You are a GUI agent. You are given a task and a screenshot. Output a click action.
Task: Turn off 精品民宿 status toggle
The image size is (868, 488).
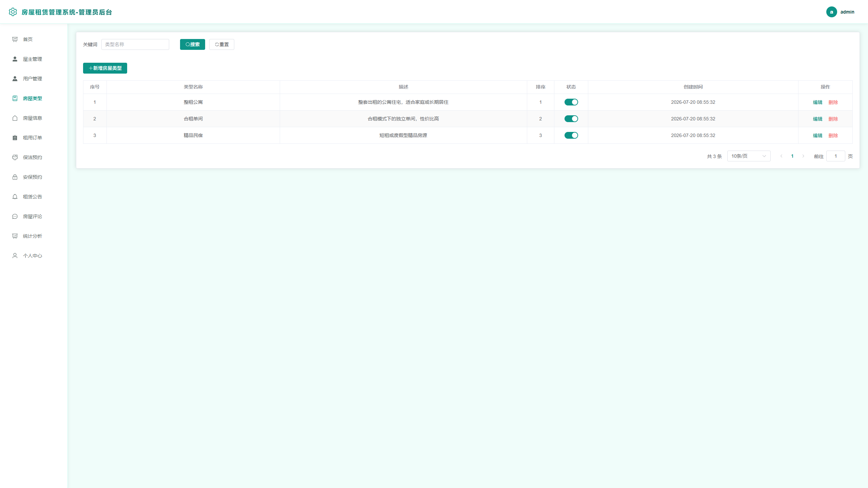(571, 135)
